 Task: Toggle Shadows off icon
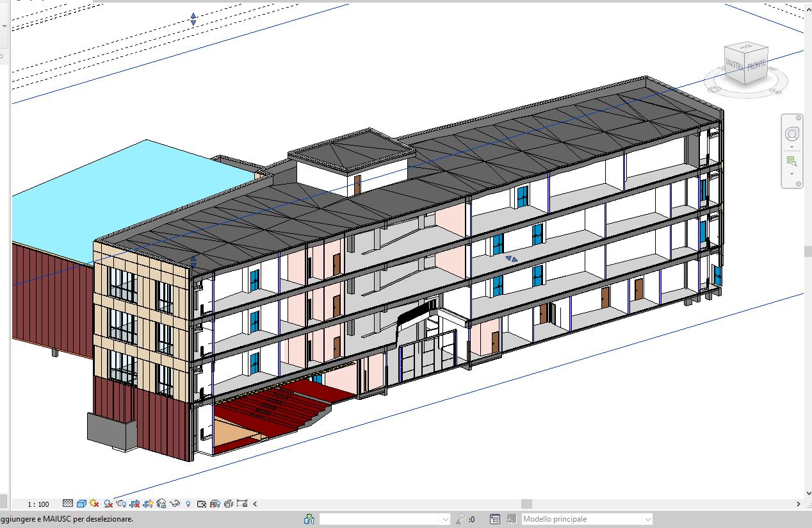108,504
